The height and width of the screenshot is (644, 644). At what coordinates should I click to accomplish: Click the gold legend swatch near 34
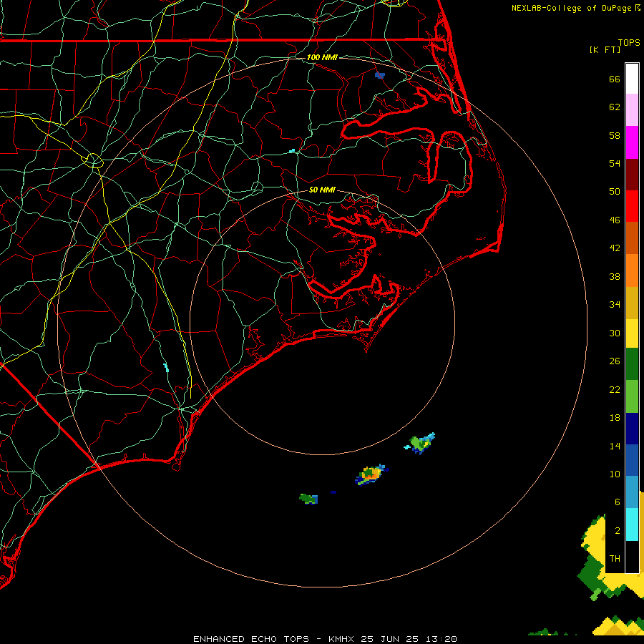[632, 303]
